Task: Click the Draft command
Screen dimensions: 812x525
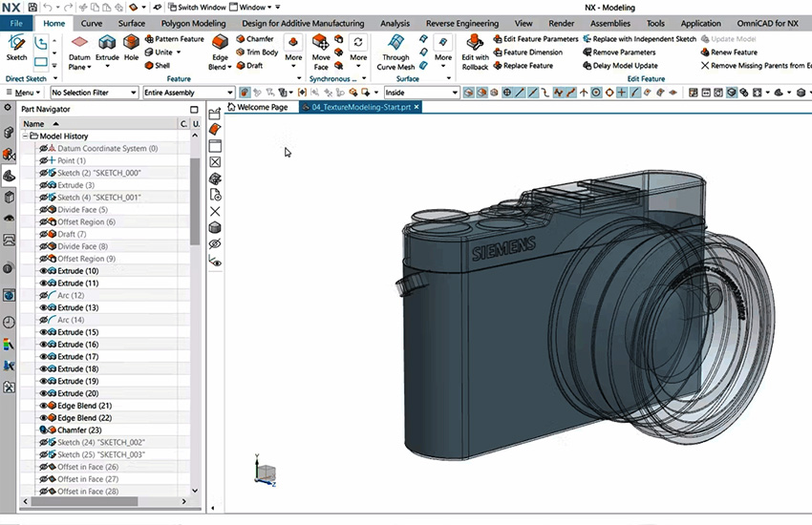Action: click(x=249, y=66)
